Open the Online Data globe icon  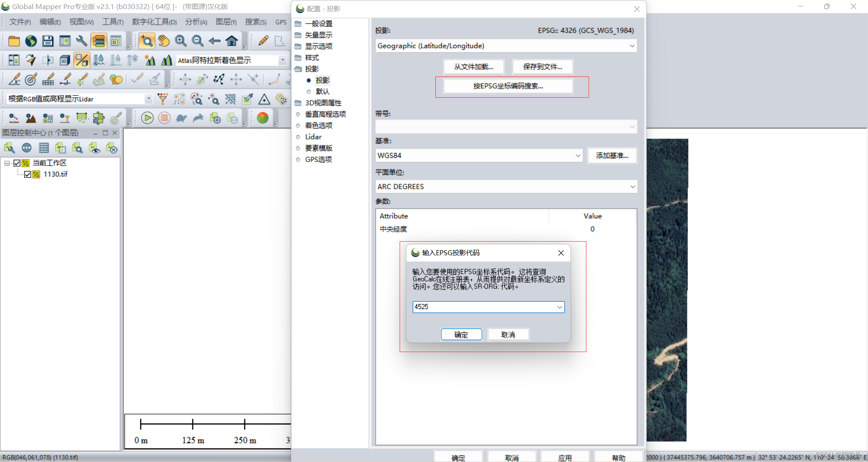[30, 41]
